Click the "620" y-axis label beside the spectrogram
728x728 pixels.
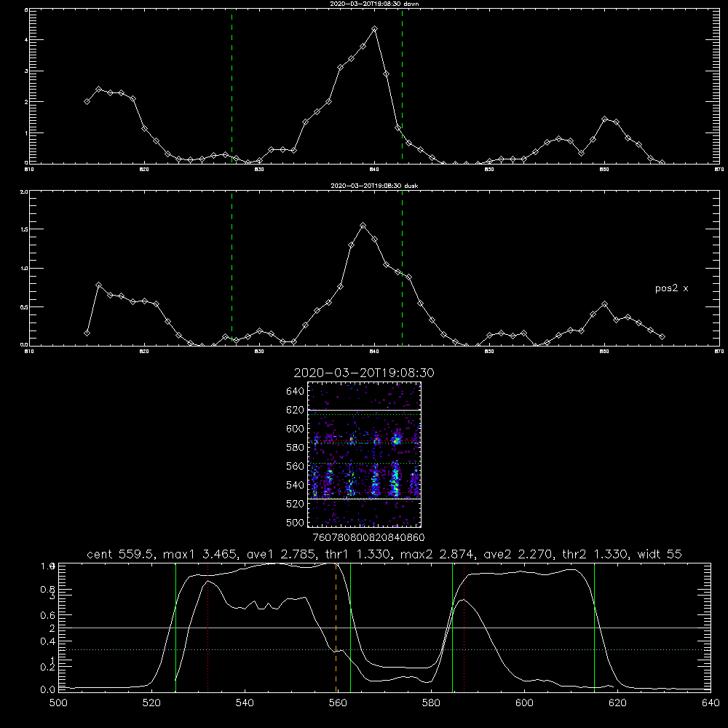[x=295, y=410]
